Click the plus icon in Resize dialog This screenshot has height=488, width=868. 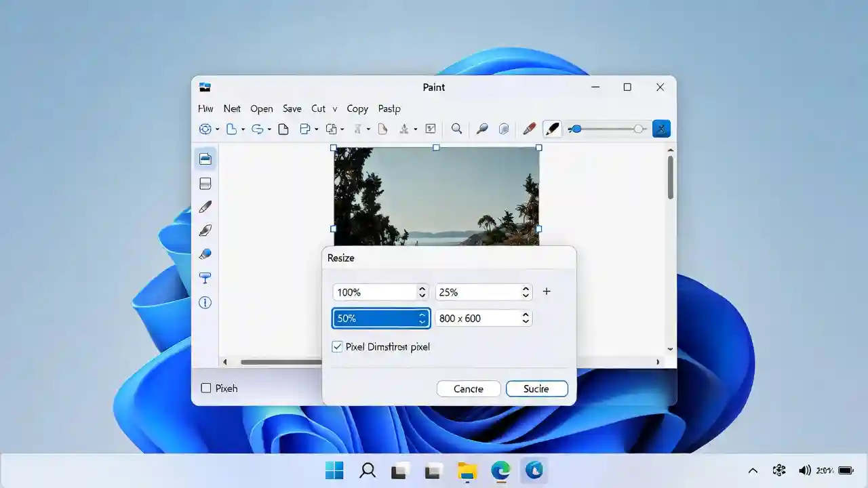547,291
